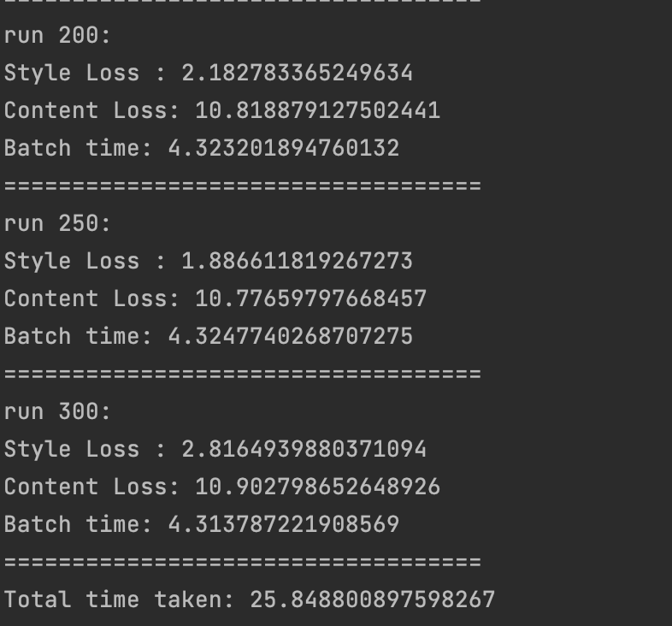The width and height of the screenshot is (672, 626).
Task: Click the 'Style Loss' label under run 200
Action: pos(72,73)
